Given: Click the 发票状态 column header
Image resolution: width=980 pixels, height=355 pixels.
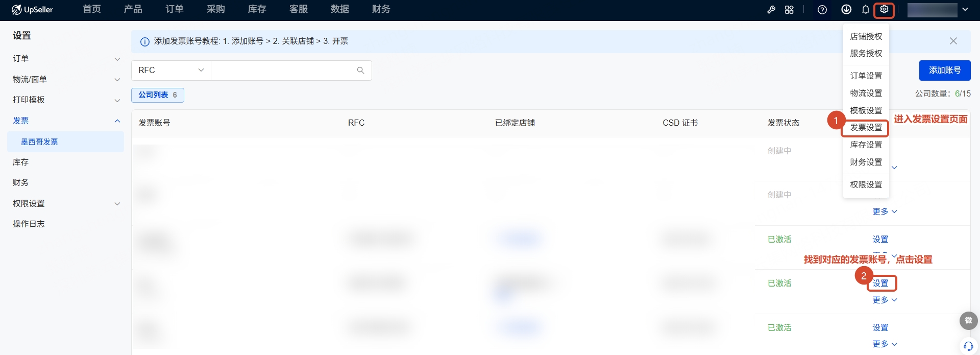Looking at the screenshot, I should click(x=783, y=123).
